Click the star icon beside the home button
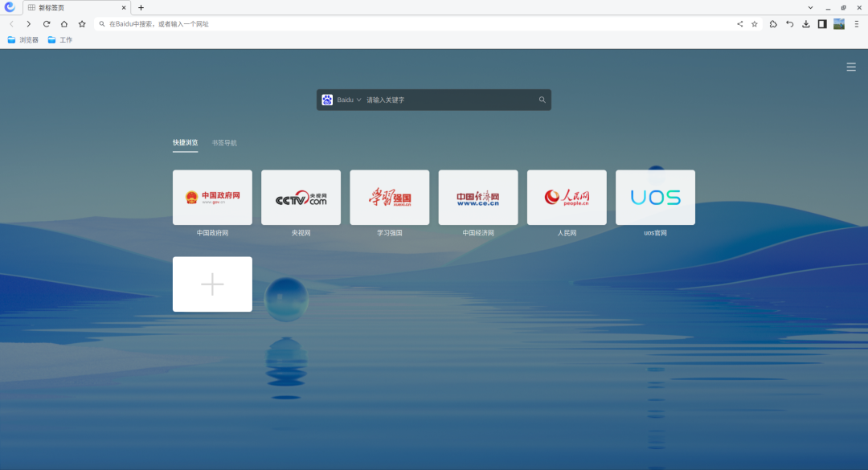This screenshot has height=470, width=868. coord(82,24)
